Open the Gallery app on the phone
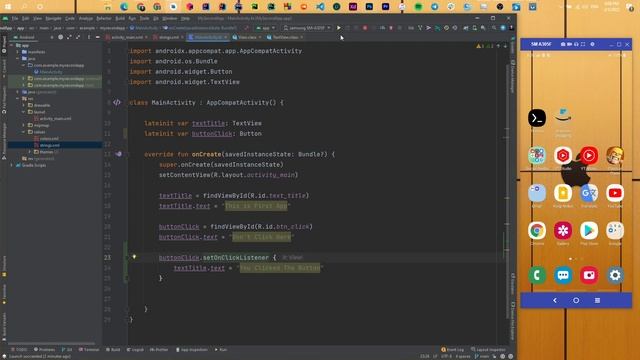The width and height of the screenshot is (640, 360). click(x=563, y=231)
